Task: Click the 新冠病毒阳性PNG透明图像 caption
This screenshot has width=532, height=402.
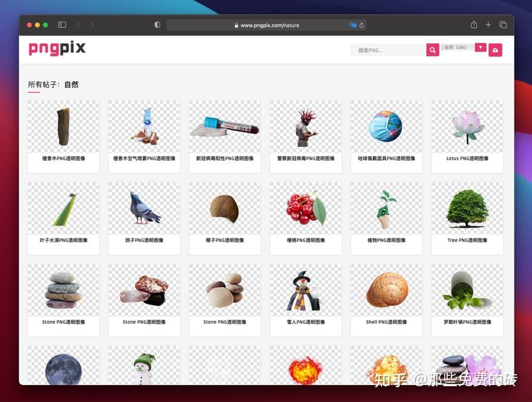Action: [225, 158]
